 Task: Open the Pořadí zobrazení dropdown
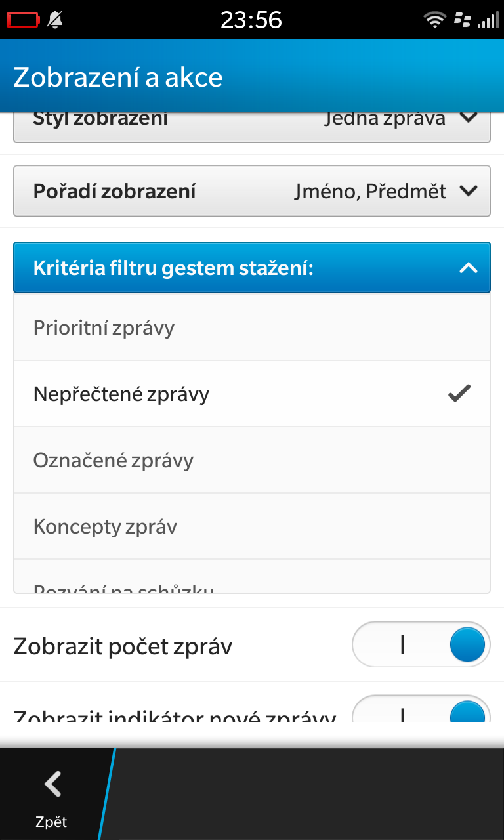click(x=252, y=191)
